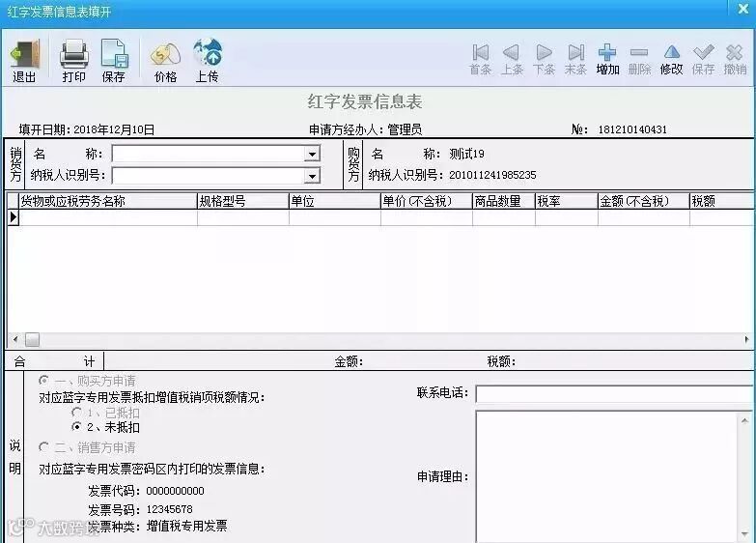Click the 单位 column header
The width and height of the screenshot is (756, 543).
335,201
